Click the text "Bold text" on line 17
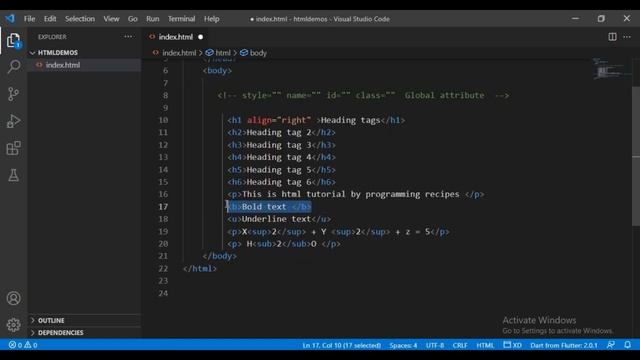640x360 pixels. click(264, 207)
